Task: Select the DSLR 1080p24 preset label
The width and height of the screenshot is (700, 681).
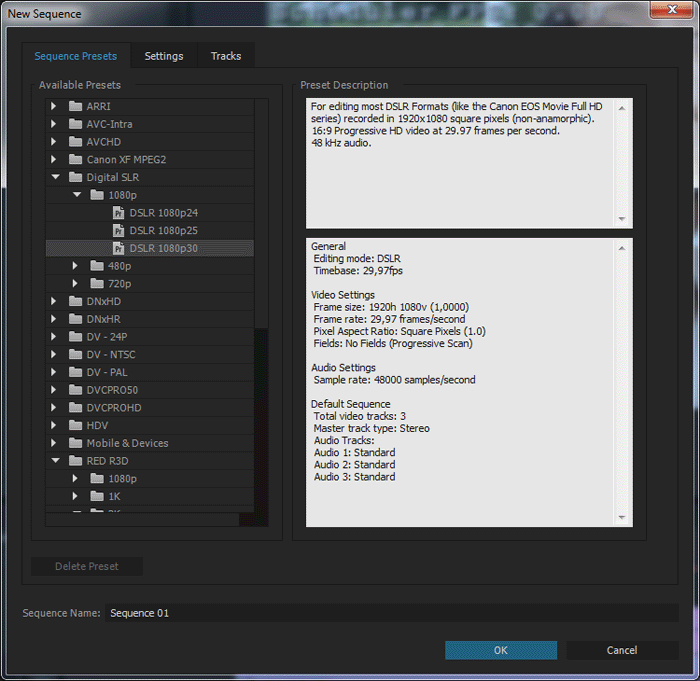Action: pos(163,213)
